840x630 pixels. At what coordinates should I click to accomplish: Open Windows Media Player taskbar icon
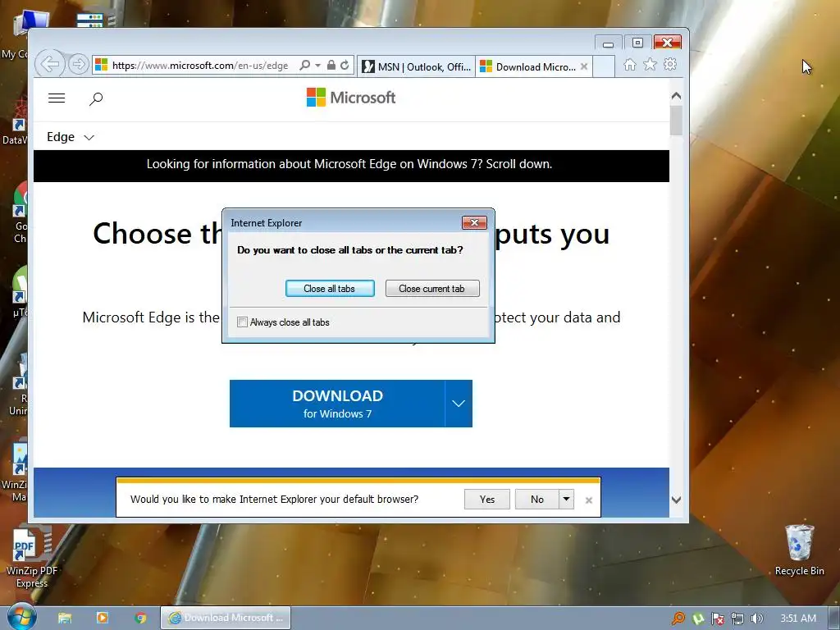pyautogui.click(x=103, y=618)
